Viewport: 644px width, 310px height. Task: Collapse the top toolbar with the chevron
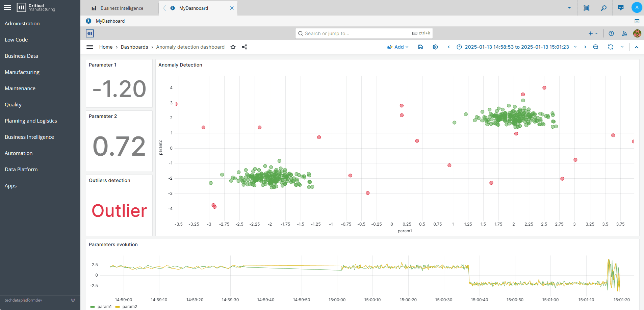[637, 47]
